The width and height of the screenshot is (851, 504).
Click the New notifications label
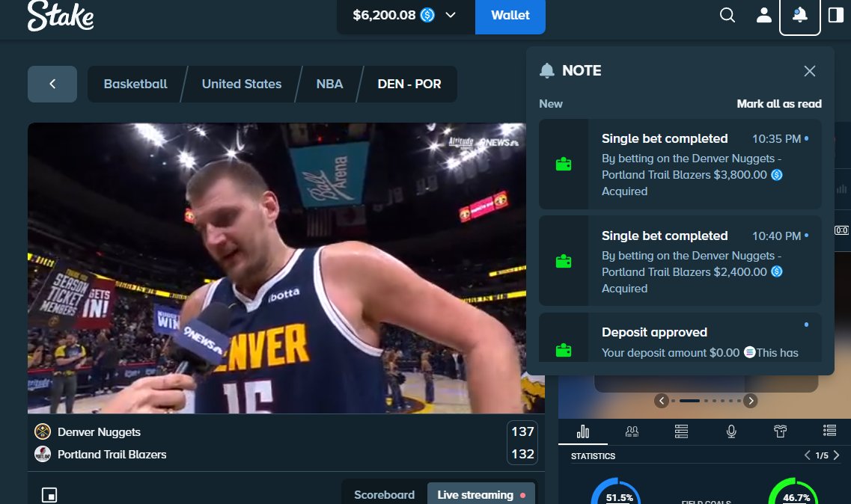coord(550,104)
